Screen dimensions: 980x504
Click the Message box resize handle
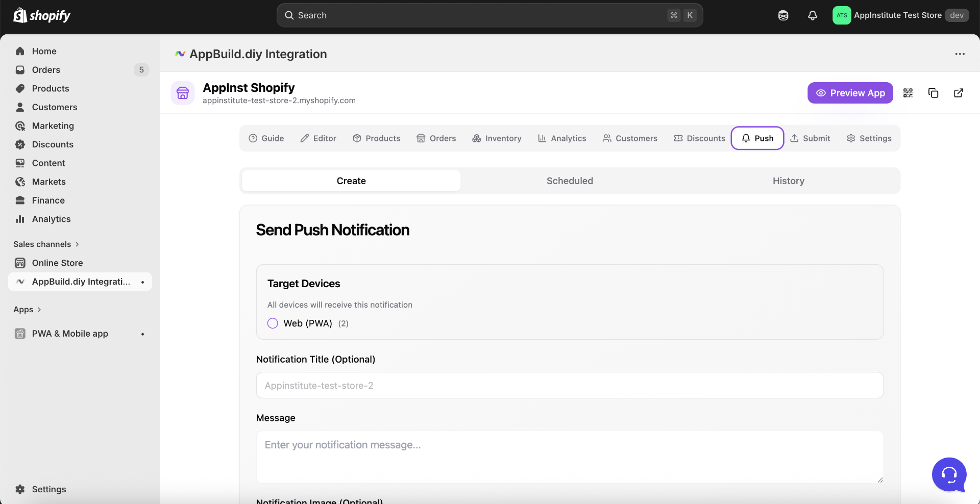click(880, 480)
